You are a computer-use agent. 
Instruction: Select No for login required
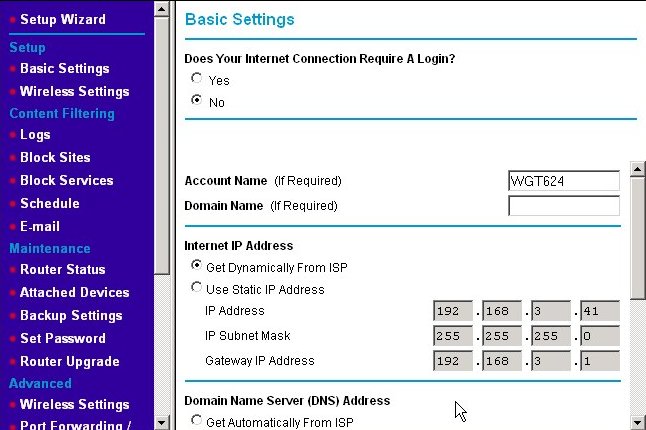point(197,100)
